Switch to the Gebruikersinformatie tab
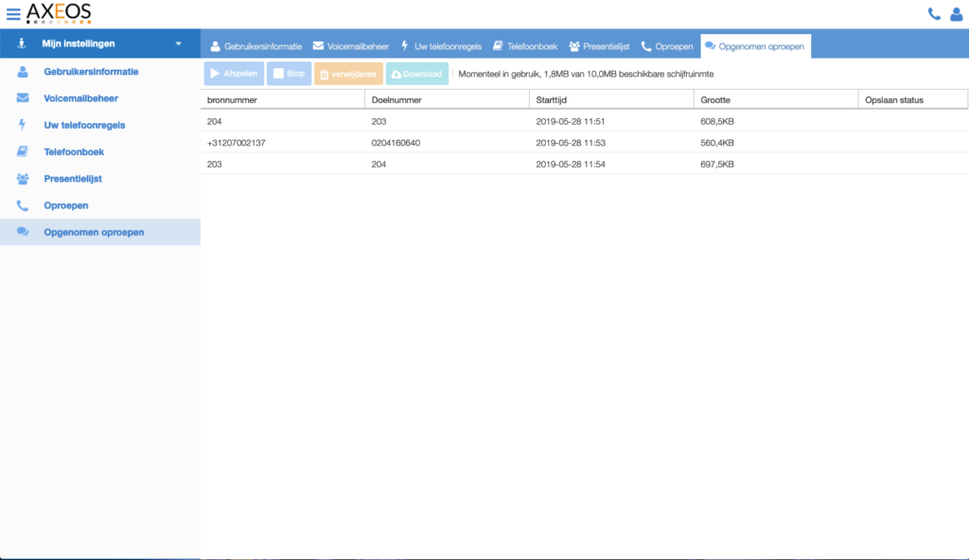The width and height of the screenshot is (969, 560). [257, 44]
